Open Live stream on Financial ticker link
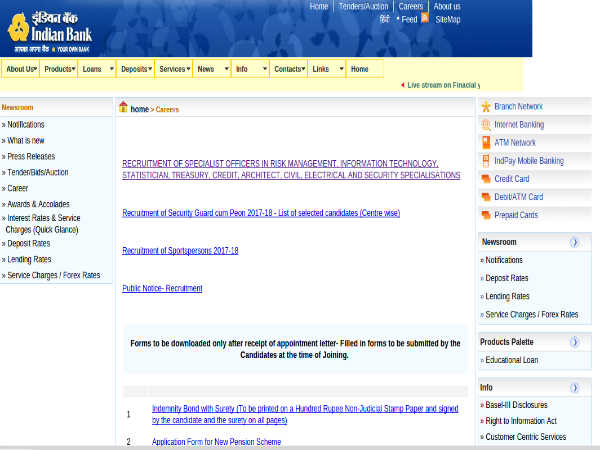Viewport: 600px width, 450px height. (x=443, y=85)
